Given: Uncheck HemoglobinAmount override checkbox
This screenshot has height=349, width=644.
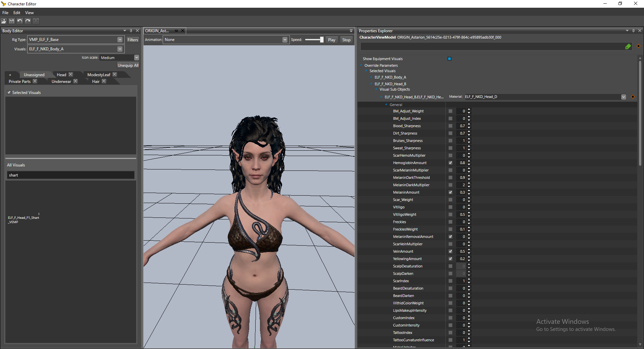Looking at the screenshot, I should click(x=450, y=163).
